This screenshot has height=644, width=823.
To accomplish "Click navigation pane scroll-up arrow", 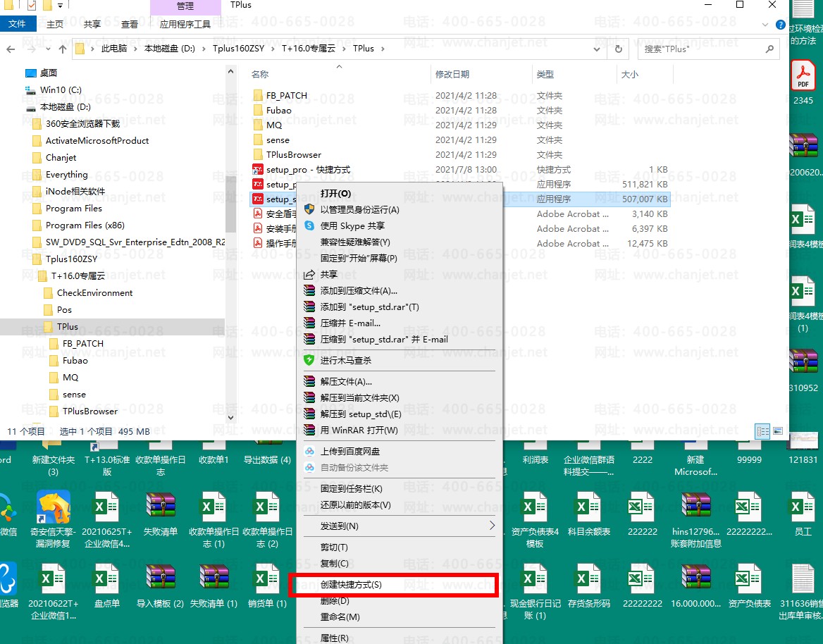I will click(230, 71).
